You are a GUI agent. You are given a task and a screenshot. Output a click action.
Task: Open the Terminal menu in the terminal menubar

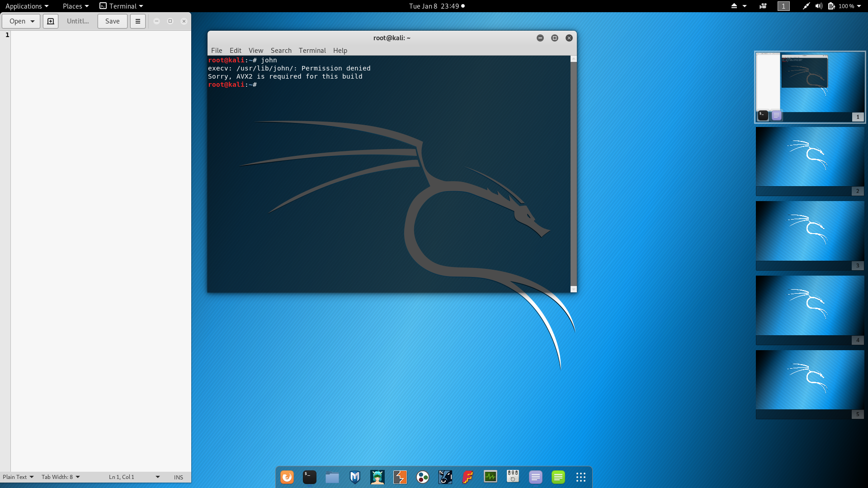(x=312, y=51)
